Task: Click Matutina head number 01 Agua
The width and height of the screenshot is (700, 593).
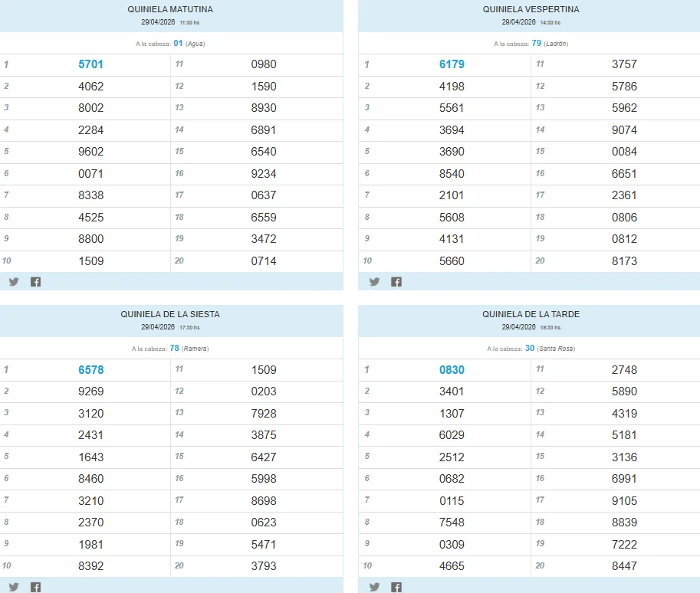Action: [x=189, y=43]
